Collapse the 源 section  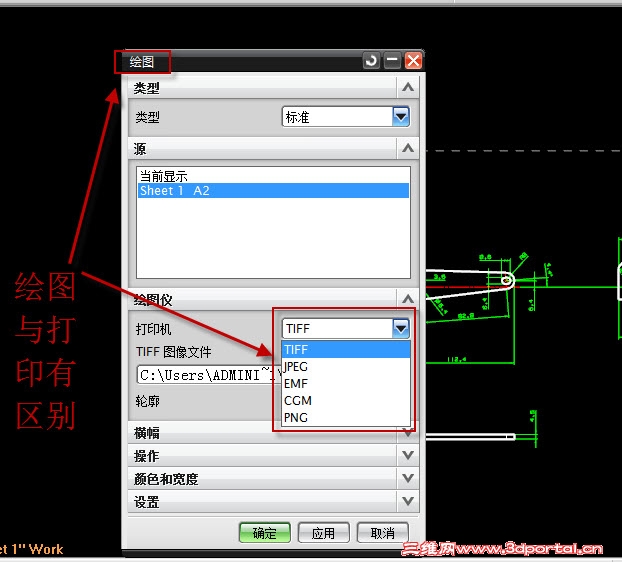408,149
